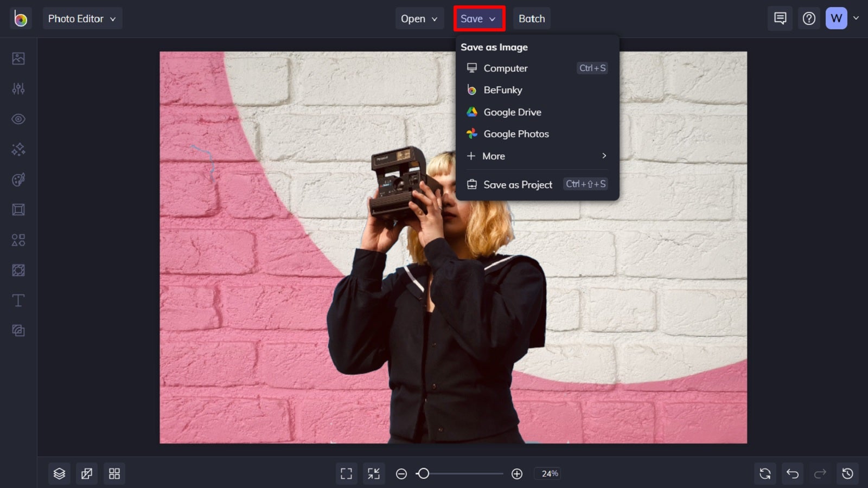Viewport: 868px width, 488px height.
Task: Choose Save as Project from the menu
Action: click(518, 184)
